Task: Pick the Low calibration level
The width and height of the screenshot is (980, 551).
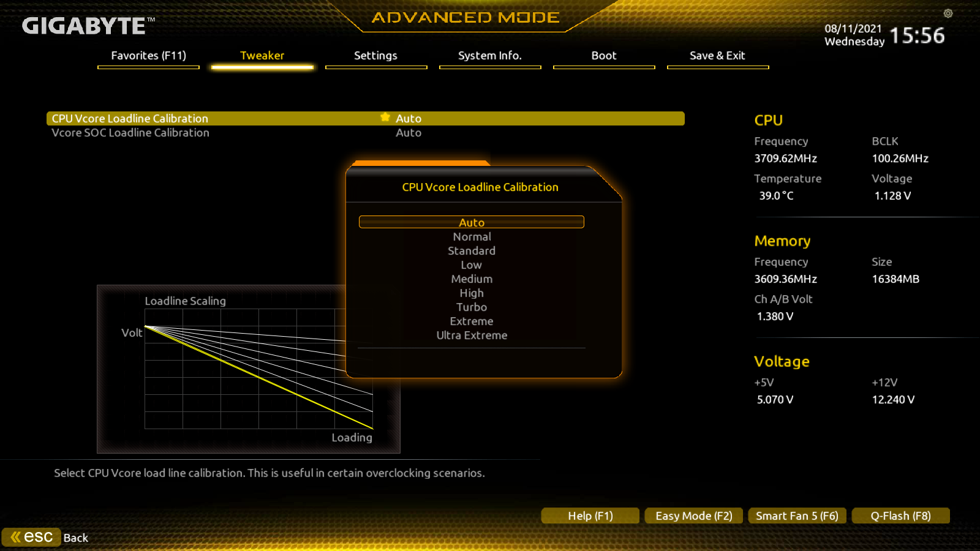Action: [472, 265]
